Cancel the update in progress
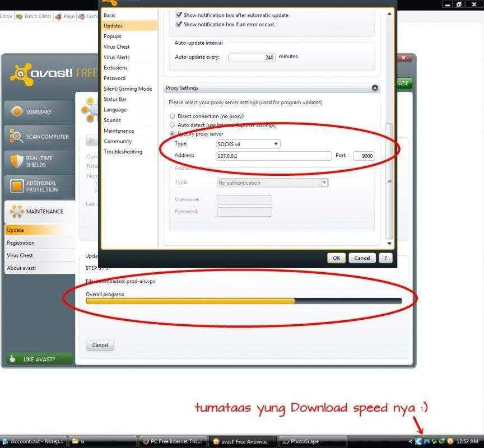 [x=100, y=345]
